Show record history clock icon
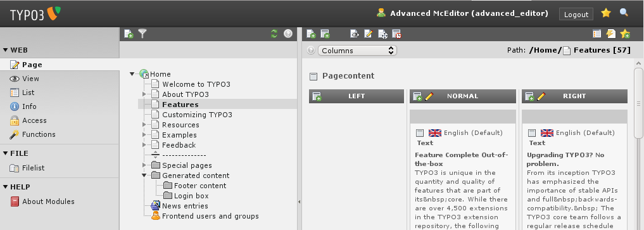 [396, 34]
